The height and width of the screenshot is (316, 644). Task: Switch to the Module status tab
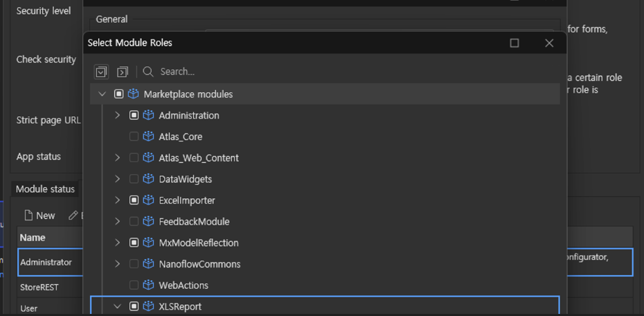pyautogui.click(x=45, y=189)
